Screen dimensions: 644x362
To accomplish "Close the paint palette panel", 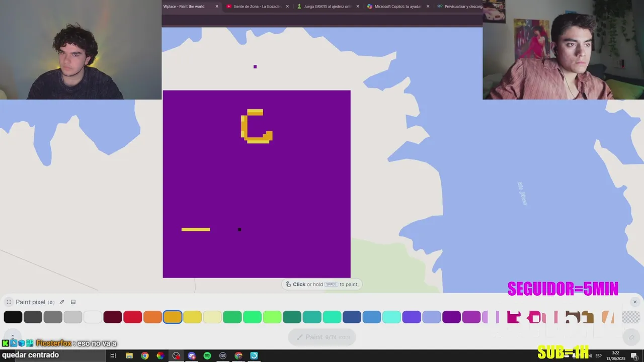I will [x=635, y=302].
